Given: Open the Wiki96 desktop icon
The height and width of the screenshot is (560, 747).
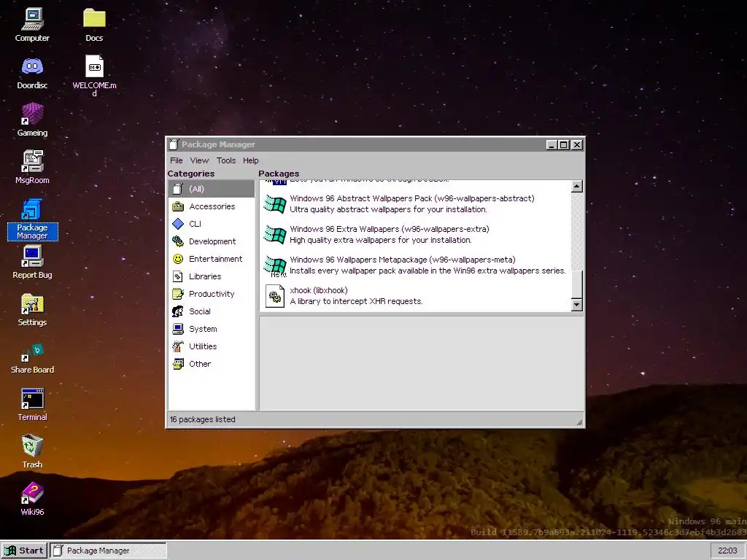Looking at the screenshot, I should (x=32, y=499).
